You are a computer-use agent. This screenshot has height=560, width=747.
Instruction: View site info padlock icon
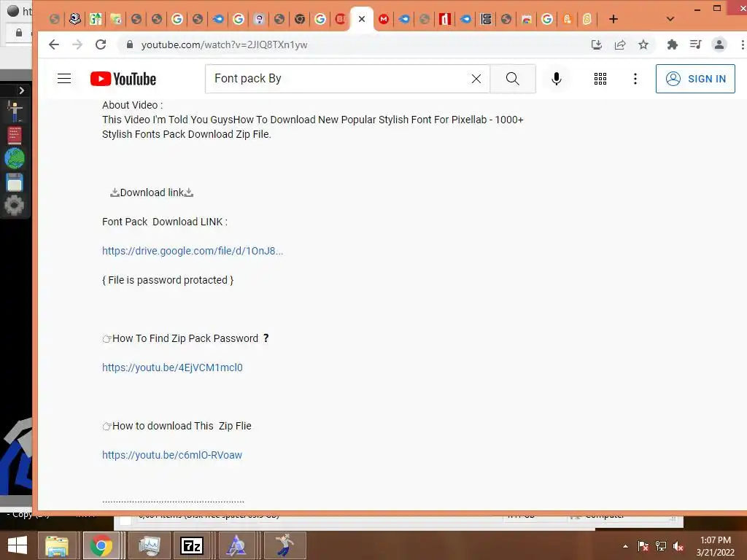tap(130, 44)
